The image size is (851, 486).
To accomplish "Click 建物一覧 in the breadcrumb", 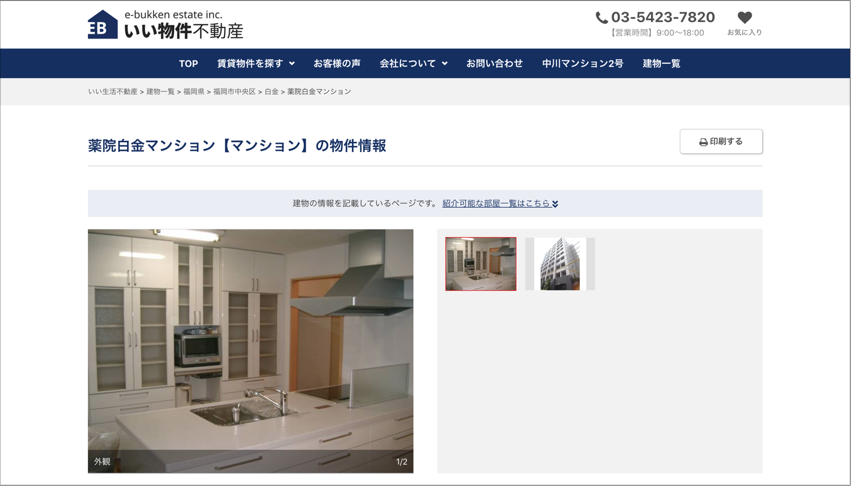I will pyautogui.click(x=160, y=92).
